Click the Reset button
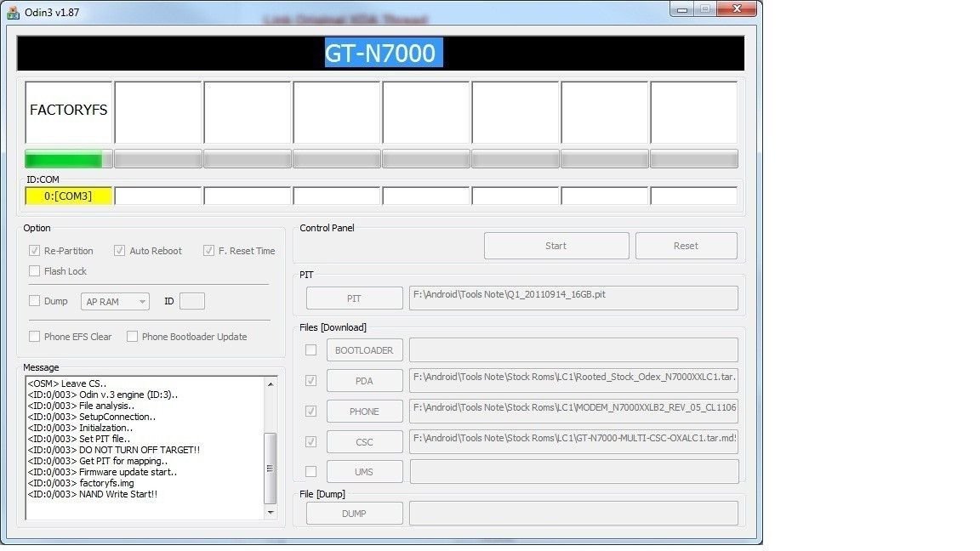The image size is (980, 551). tap(687, 246)
